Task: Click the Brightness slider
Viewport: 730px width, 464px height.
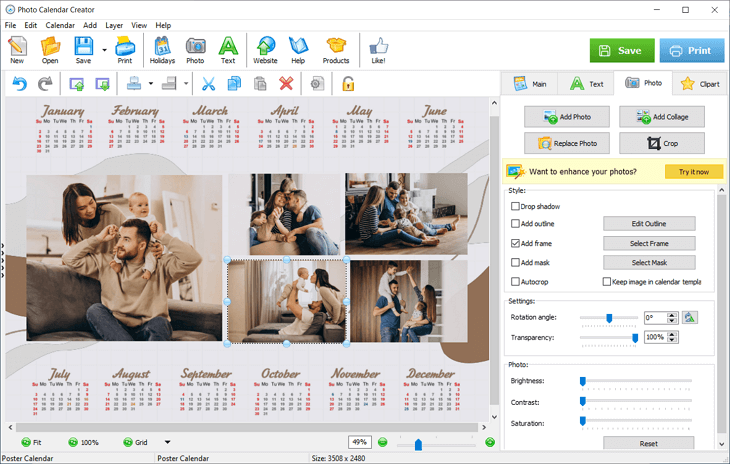Action: click(635, 381)
